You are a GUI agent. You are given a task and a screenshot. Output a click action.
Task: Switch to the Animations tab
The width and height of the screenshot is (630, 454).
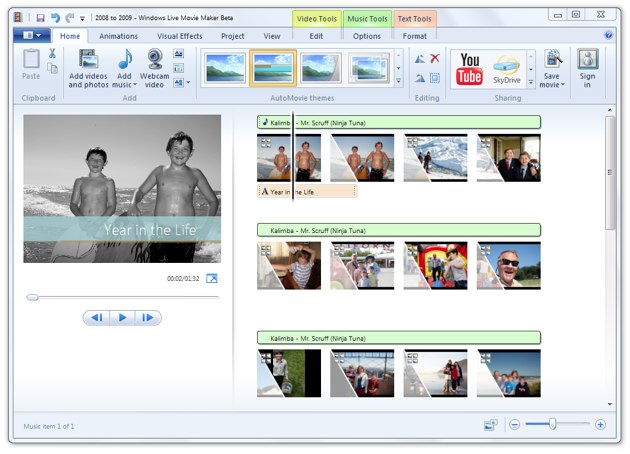(119, 36)
